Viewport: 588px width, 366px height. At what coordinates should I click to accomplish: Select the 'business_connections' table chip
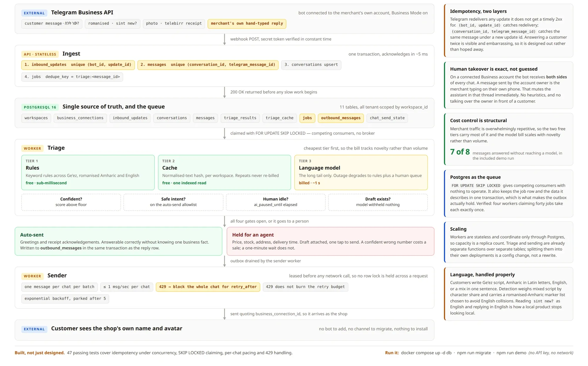pos(80,118)
